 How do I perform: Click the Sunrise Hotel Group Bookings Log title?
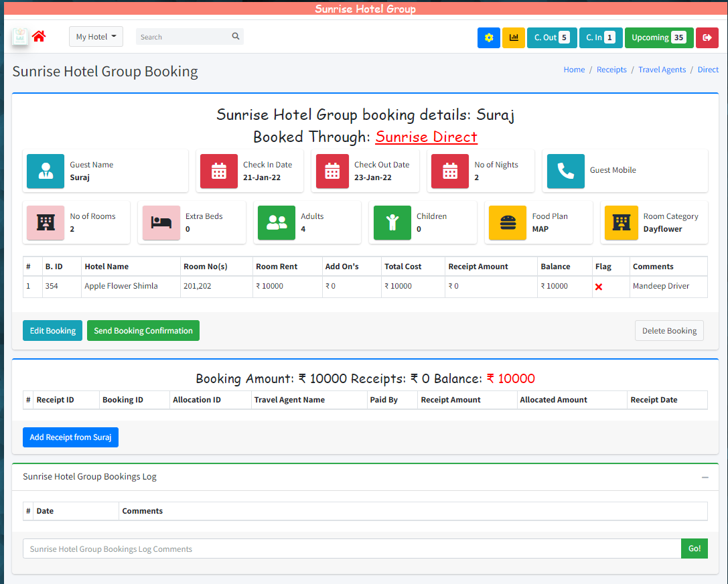pos(90,477)
